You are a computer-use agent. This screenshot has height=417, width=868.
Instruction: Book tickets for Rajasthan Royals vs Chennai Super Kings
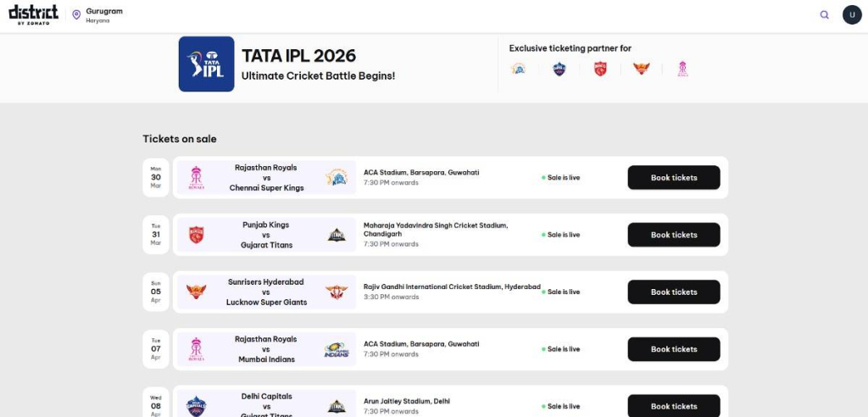coord(673,178)
